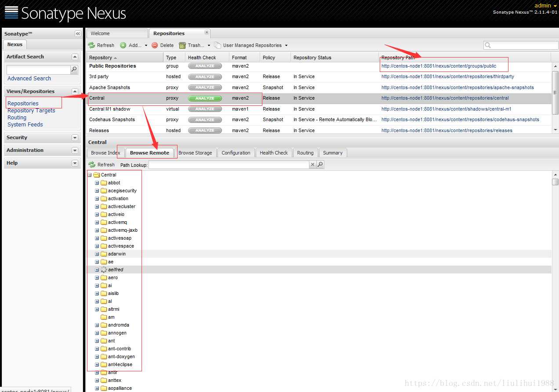The image size is (559, 392).
Task: Select the Codehaus Snapshots row
Action: pos(319,119)
